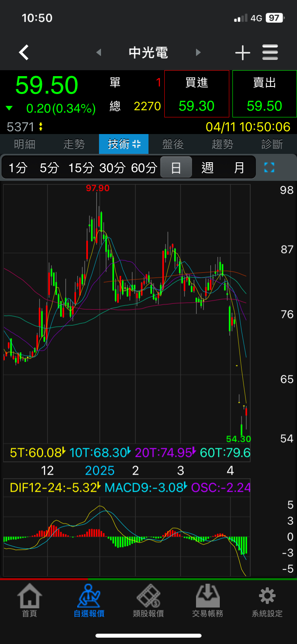The width and height of the screenshot is (297, 644).
Task: Switch chart to 1分 interval
Action: pyautogui.click(x=18, y=168)
